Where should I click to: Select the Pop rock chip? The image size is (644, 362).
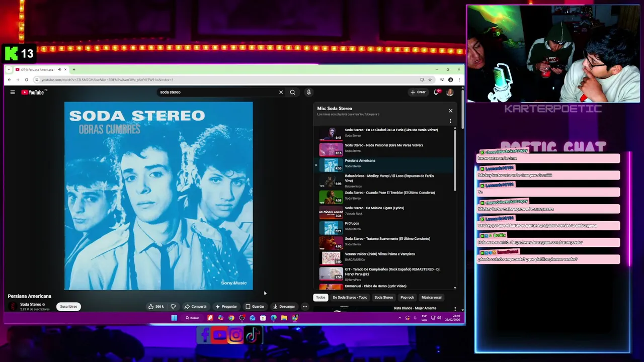[x=407, y=297]
